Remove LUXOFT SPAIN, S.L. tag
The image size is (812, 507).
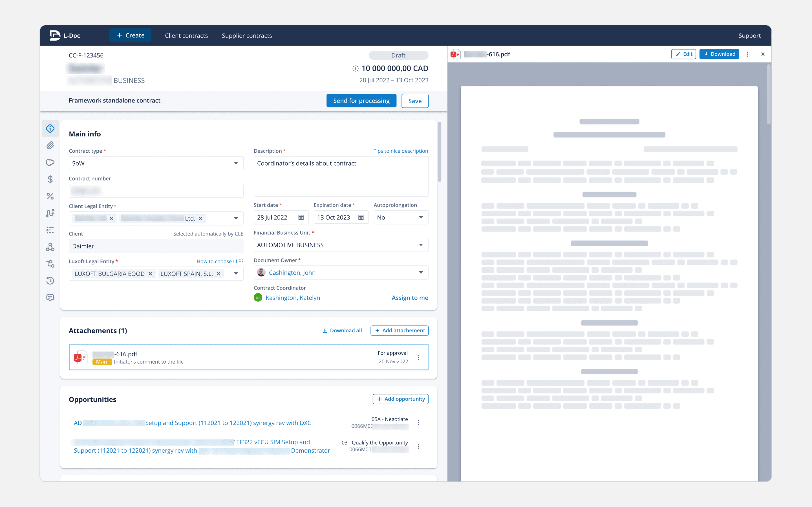(x=219, y=273)
